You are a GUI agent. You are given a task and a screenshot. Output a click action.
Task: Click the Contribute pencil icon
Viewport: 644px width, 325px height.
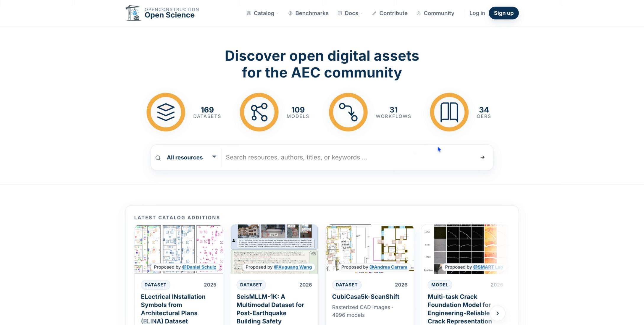click(374, 13)
